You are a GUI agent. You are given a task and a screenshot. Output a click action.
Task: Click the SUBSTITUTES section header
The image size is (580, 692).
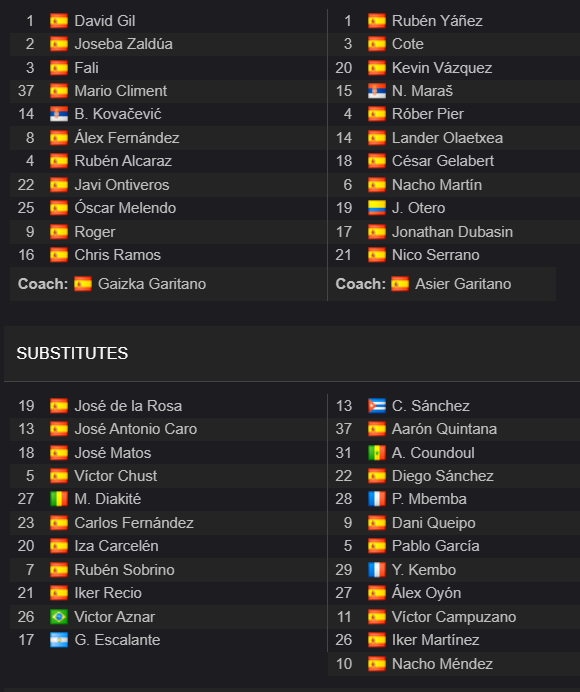point(72,354)
